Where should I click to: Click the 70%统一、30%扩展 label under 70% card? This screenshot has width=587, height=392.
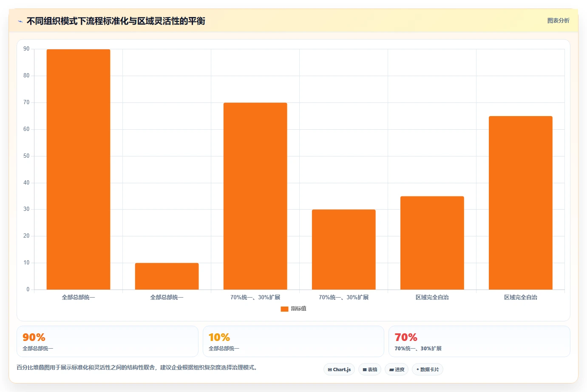pyautogui.click(x=418, y=348)
